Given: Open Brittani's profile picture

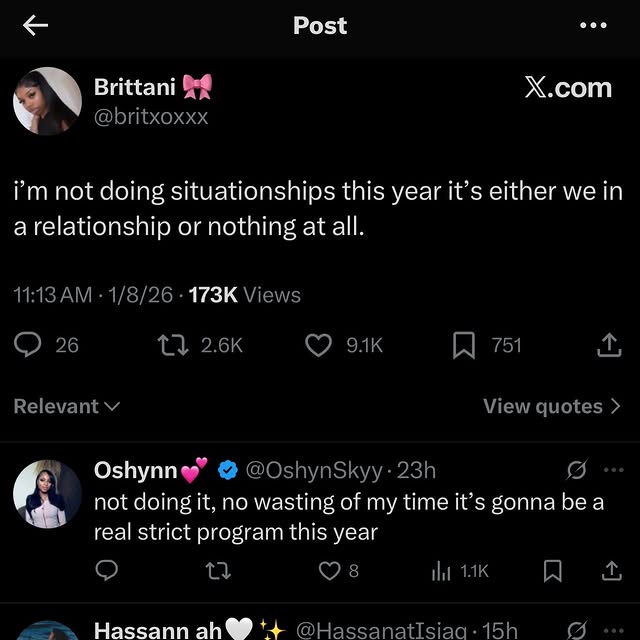Looking at the screenshot, I should (x=47, y=101).
